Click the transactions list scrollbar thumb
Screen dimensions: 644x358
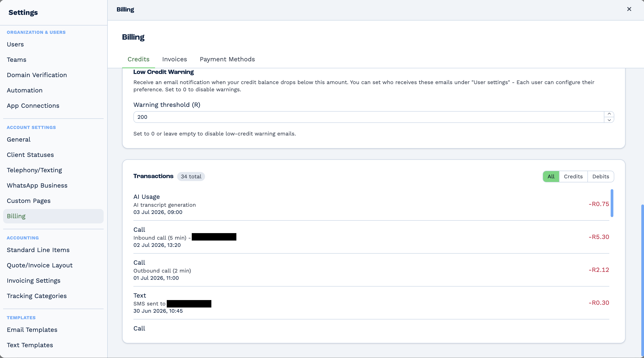(612, 203)
